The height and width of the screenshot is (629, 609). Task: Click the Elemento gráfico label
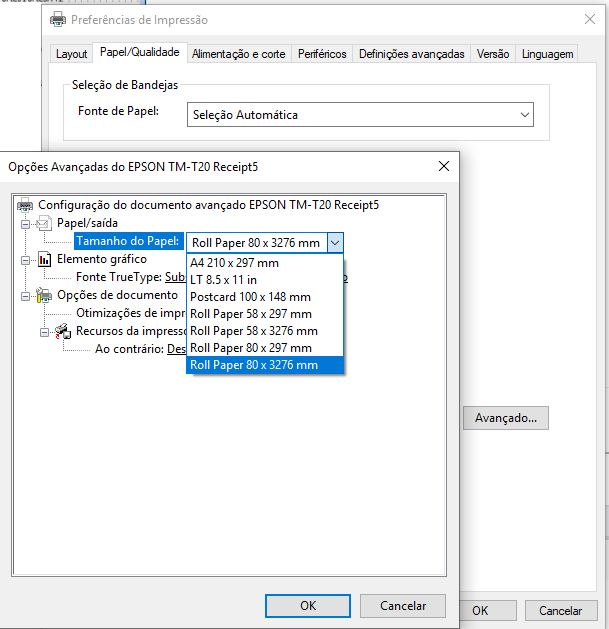102,259
